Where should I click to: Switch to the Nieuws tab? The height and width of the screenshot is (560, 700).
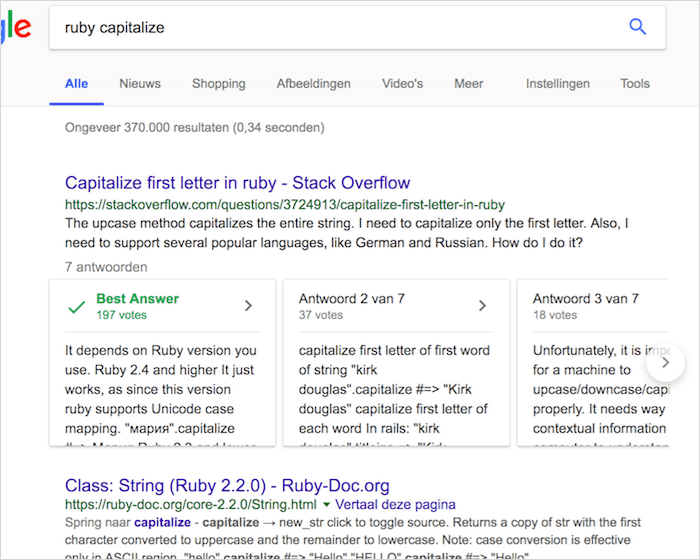[x=140, y=84]
